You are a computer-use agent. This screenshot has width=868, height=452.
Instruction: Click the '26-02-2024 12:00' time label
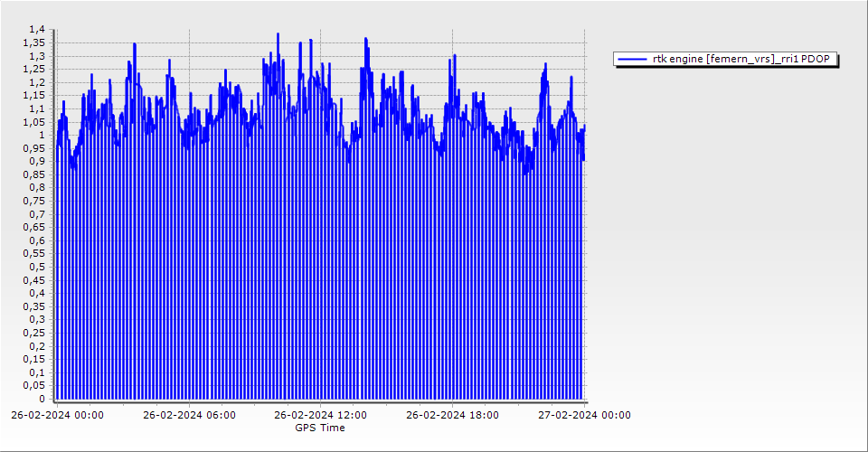[321, 416]
